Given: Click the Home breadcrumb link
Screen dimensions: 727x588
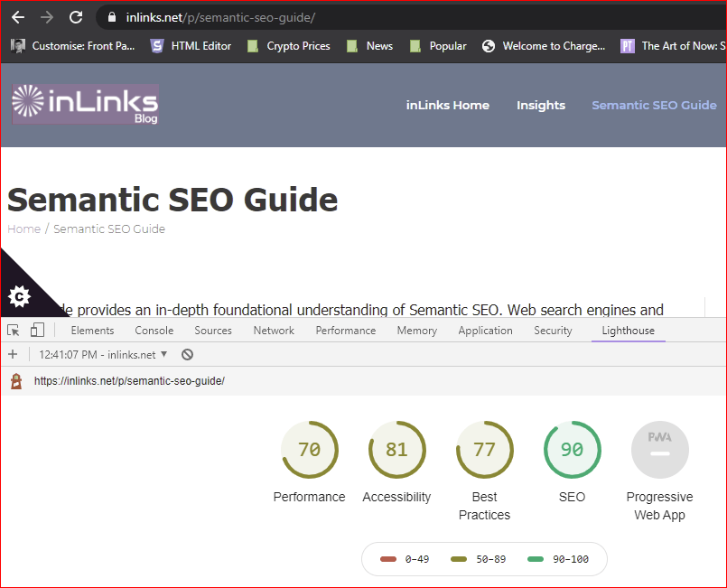Looking at the screenshot, I should [x=24, y=229].
